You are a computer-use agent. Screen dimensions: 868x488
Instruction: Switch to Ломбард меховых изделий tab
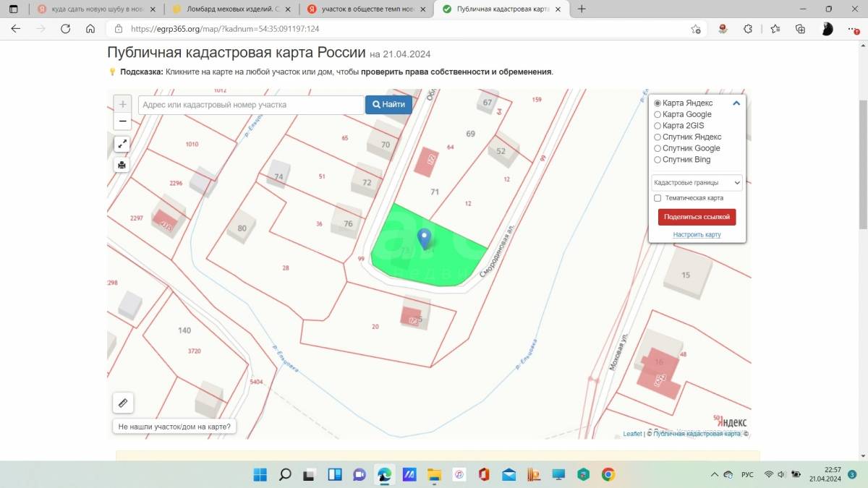pos(224,9)
